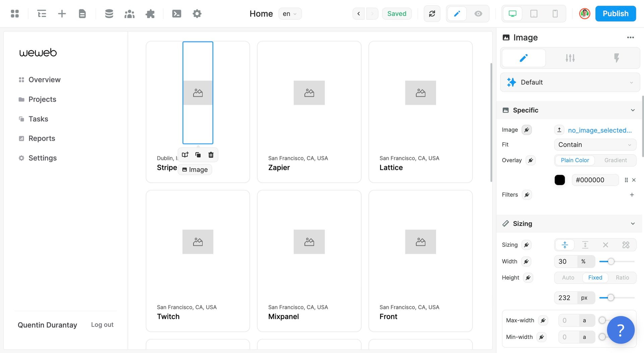Choose Plain Color overlay option

[x=575, y=160]
